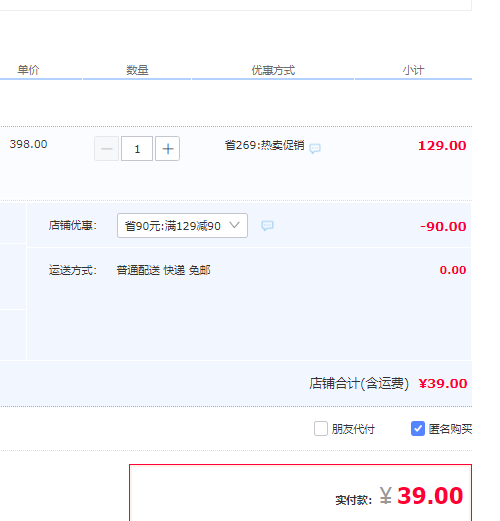Click the 实付款 ¥39.00 amount
500x521 pixels.
click(421, 496)
